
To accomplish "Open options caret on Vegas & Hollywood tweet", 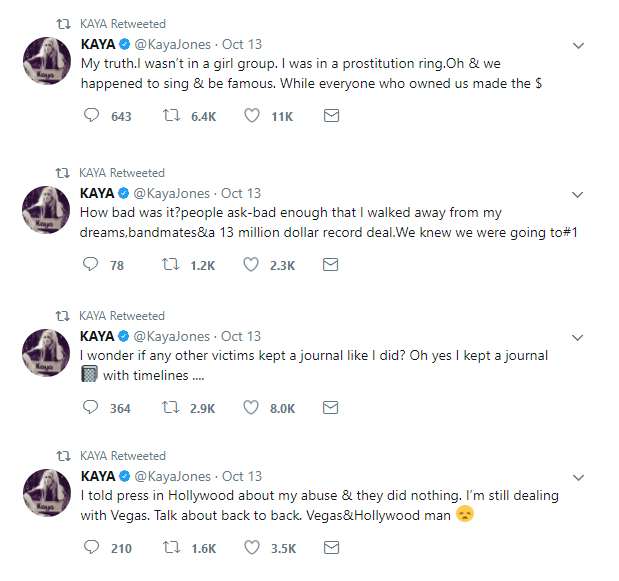I will coord(577,477).
